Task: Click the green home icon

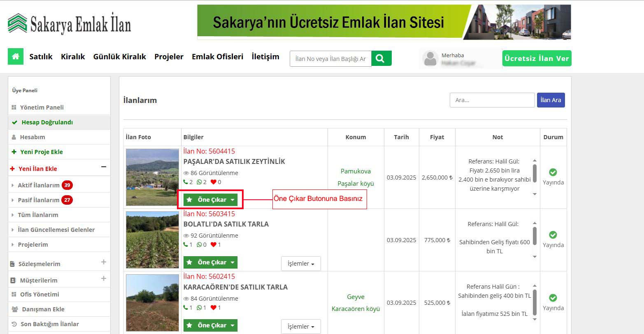Action: pos(16,56)
